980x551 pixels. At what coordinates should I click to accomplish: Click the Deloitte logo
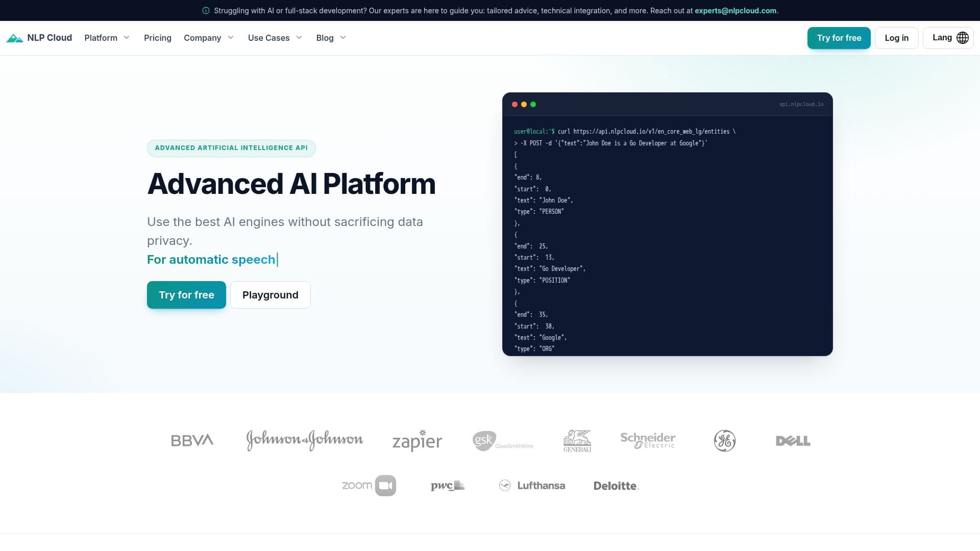[616, 486]
